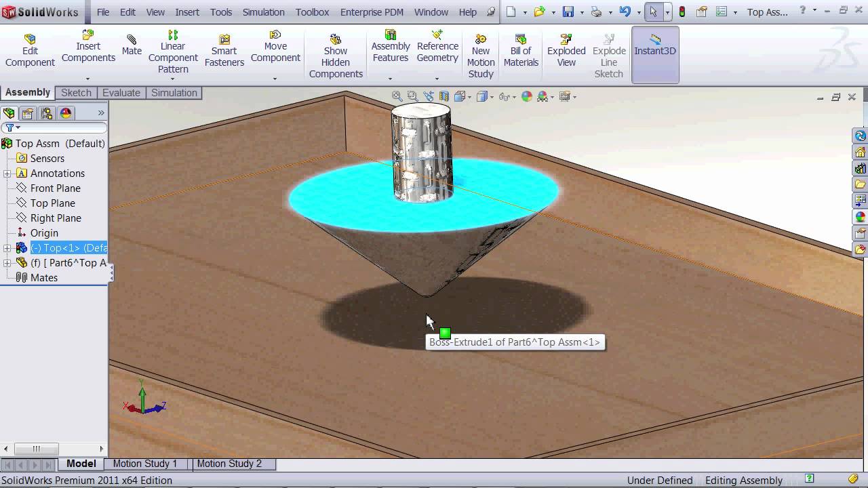Screen dimensions: 868x488
Task: Expand the Part6^Top Assm node
Action: click(7, 263)
